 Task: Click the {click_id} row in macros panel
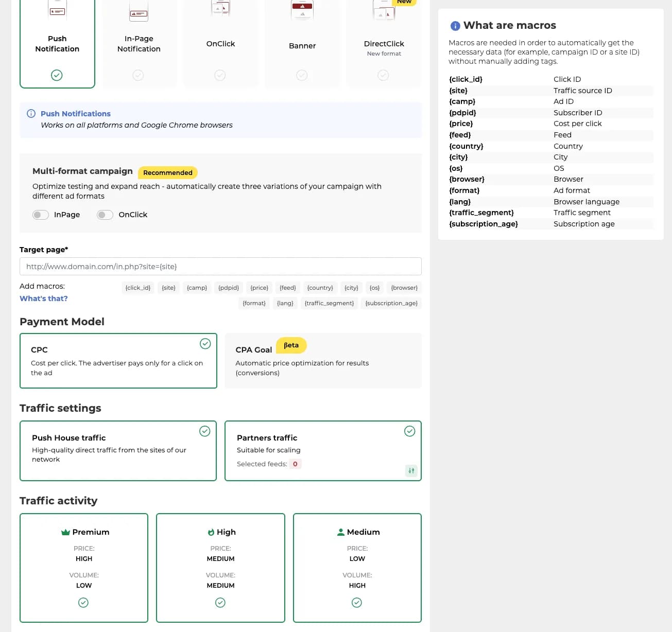(550, 79)
